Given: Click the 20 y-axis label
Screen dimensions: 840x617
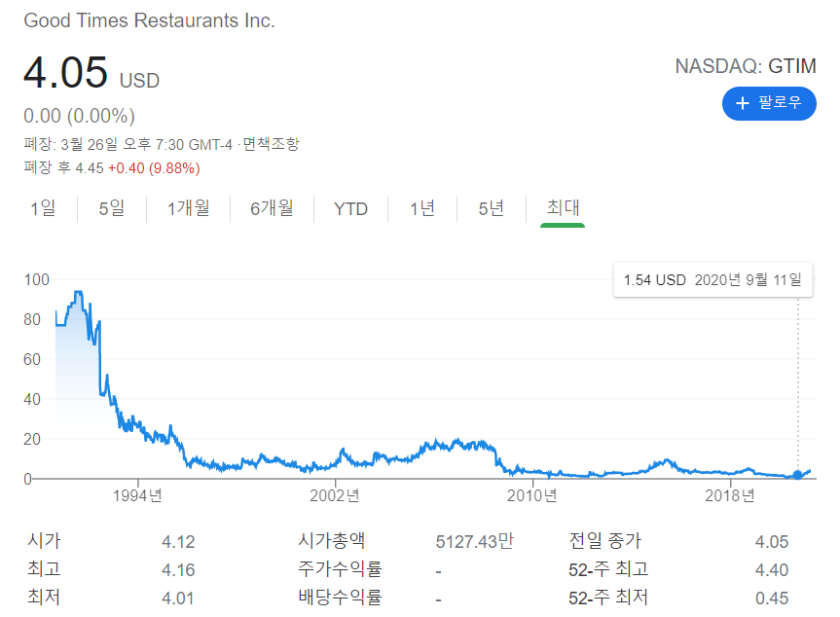Looking at the screenshot, I should [x=32, y=439].
